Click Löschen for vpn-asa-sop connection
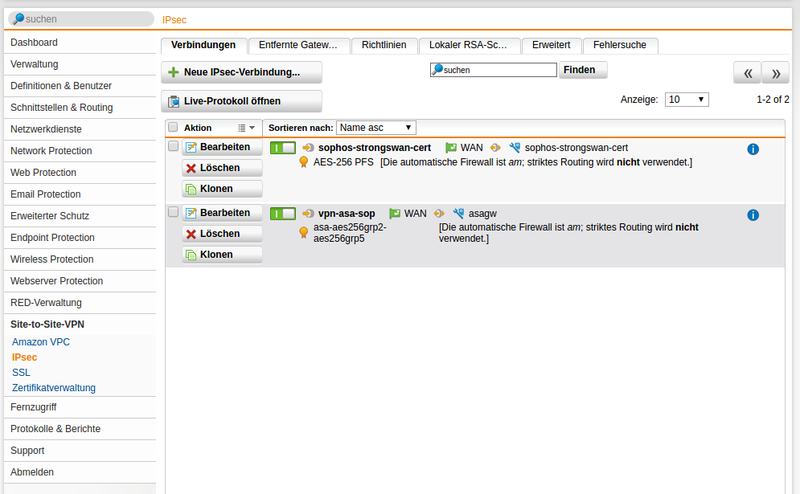This screenshot has height=494, width=800. click(x=221, y=234)
